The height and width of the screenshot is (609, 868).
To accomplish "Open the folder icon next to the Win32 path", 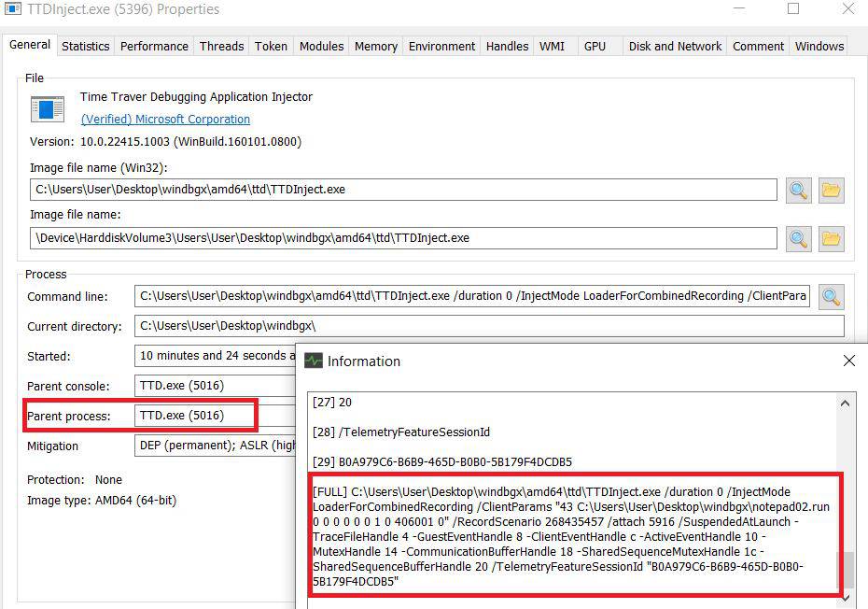I will 832,189.
